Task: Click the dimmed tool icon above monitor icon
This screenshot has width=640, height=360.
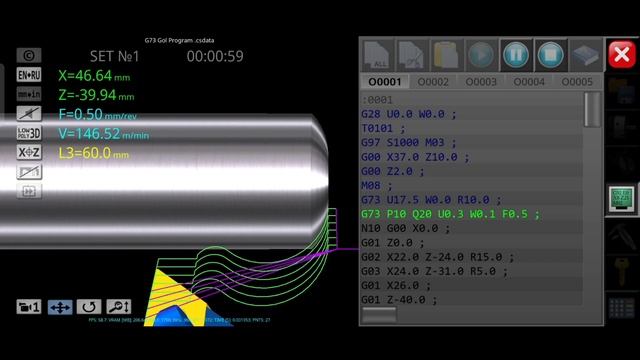Action: (621, 163)
